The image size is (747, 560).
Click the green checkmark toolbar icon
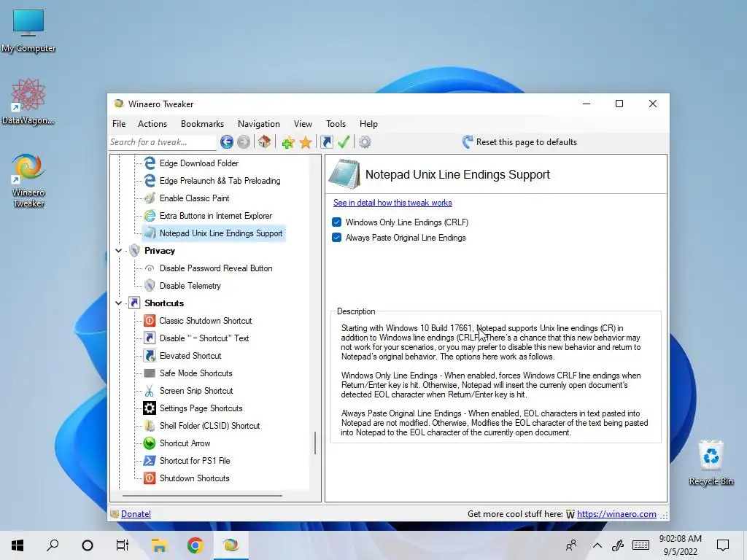click(344, 142)
